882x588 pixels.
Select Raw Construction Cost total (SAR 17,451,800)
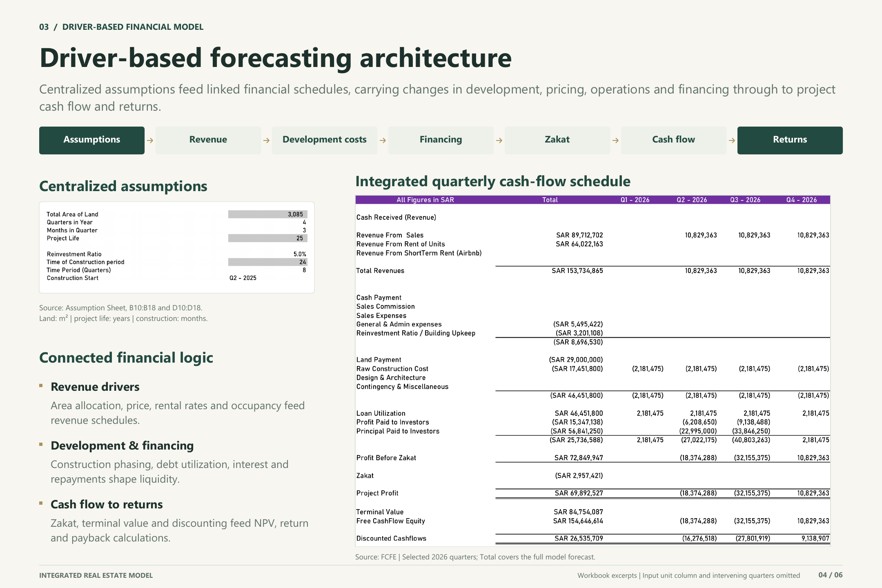pyautogui.click(x=577, y=369)
